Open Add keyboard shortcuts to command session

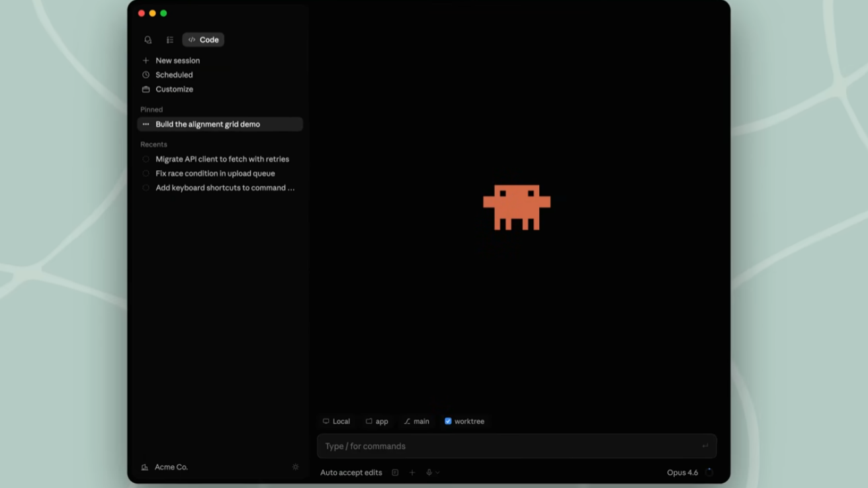click(225, 188)
